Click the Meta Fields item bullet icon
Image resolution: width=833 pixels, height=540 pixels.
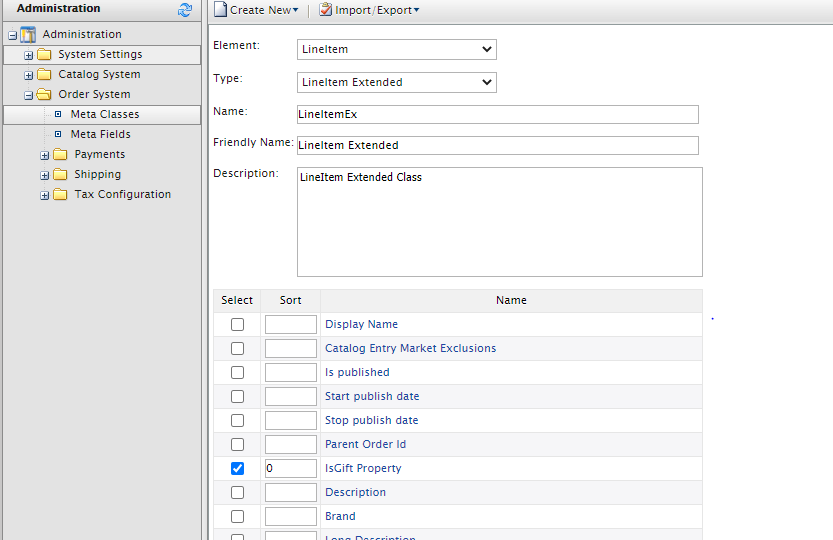(58, 134)
